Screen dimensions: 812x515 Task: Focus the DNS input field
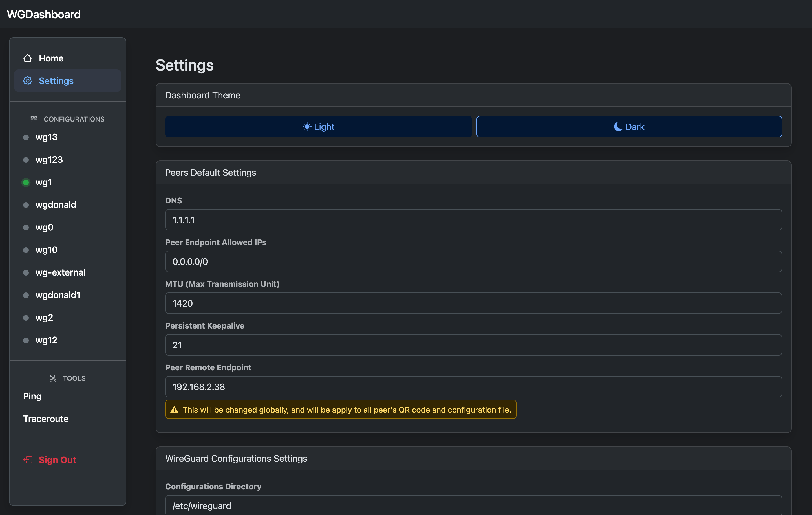(473, 220)
